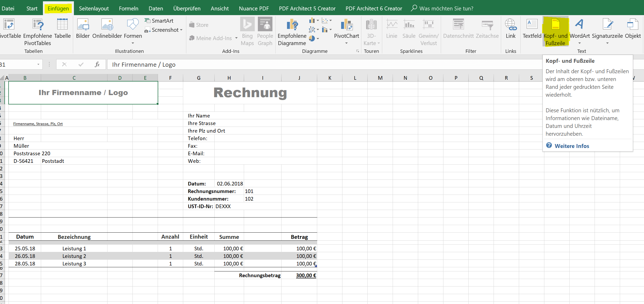644x304 pixels.
Task: Insert a SmartArt graphic
Action: (x=159, y=21)
